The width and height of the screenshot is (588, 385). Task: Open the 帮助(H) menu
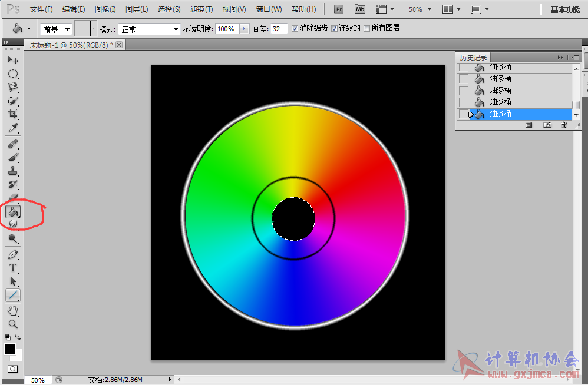(304, 9)
